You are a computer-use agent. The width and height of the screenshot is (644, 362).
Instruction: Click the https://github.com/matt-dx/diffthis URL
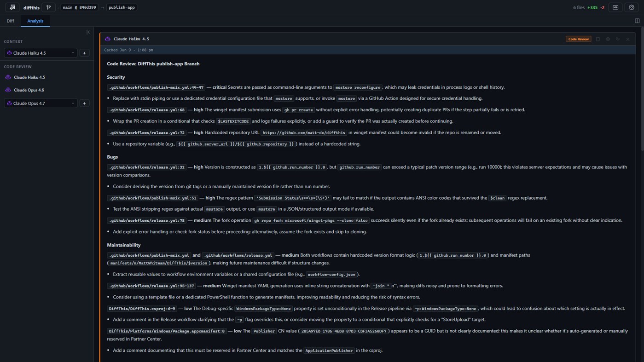304,132
